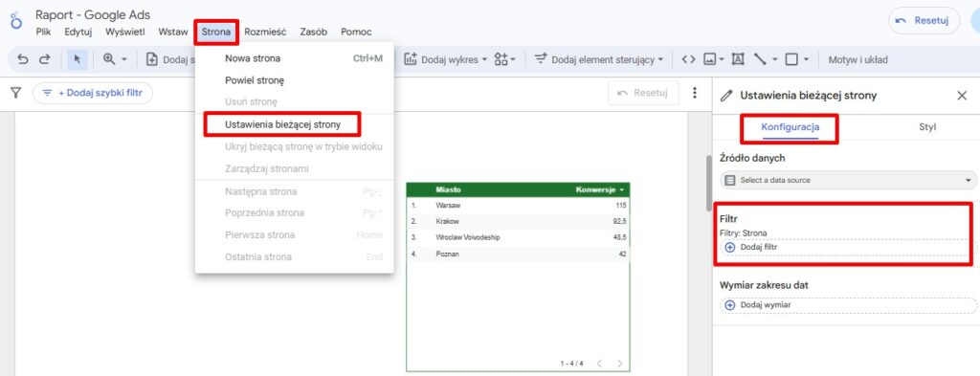Open community visualizations and components menu

[x=504, y=60]
